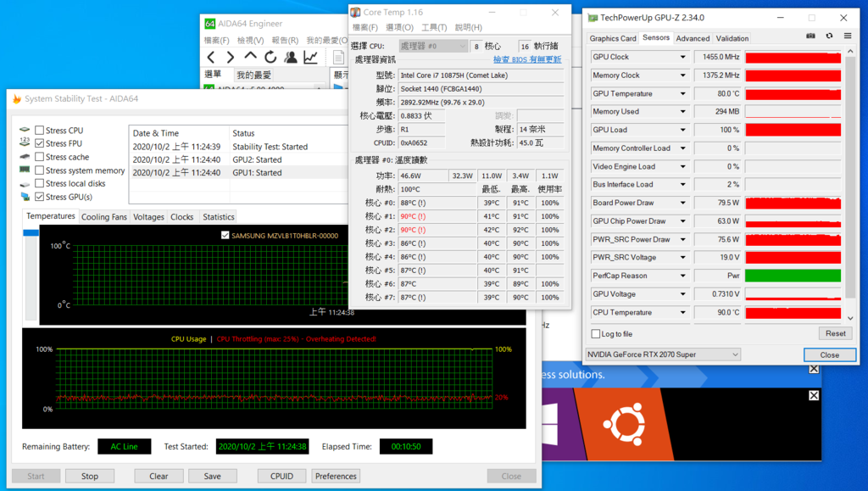
Task: Enable Stress system memory checkbox
Action: (39, 170)
